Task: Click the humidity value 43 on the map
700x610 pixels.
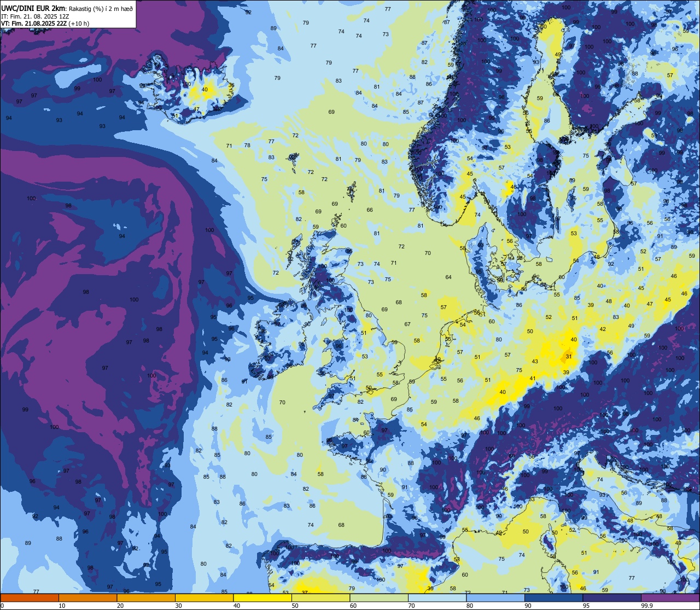Action: [x=535, y=361]
